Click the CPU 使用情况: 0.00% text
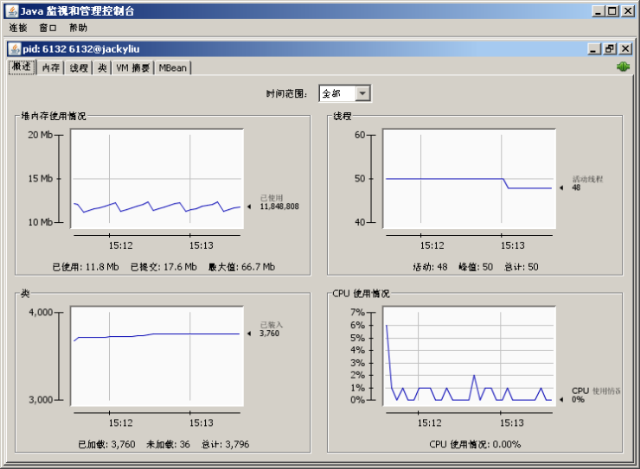This screenshot has width=640, height=469. click(x=475, y=444)
